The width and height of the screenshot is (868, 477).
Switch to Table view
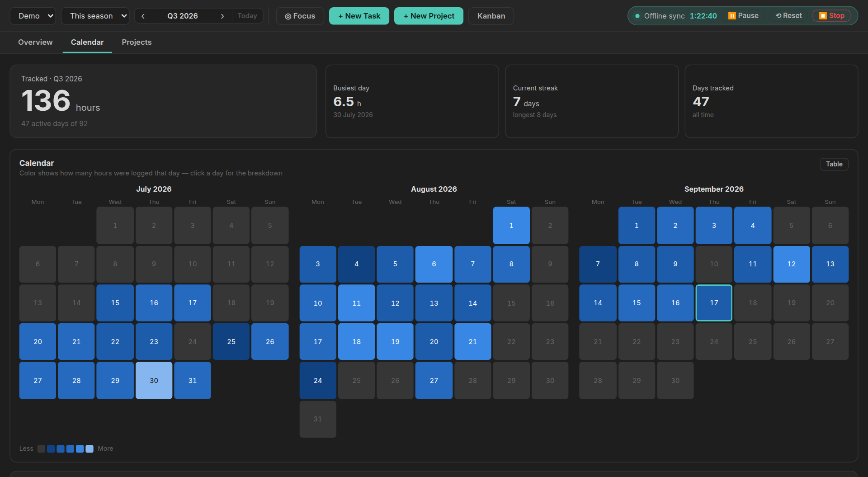(834, 164)
